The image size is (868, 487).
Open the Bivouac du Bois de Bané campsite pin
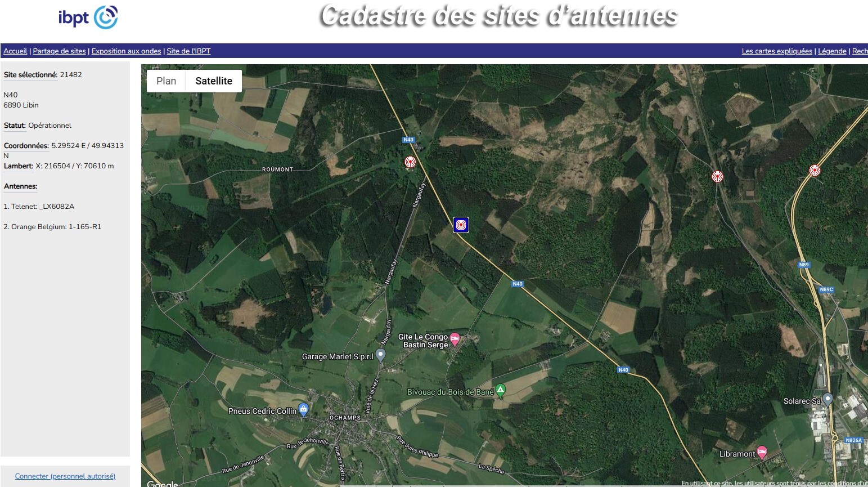click(500, 391)
